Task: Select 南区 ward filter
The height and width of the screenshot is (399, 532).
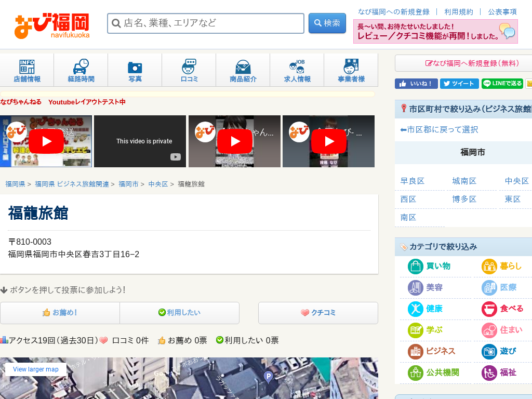Action: point(408,217)
